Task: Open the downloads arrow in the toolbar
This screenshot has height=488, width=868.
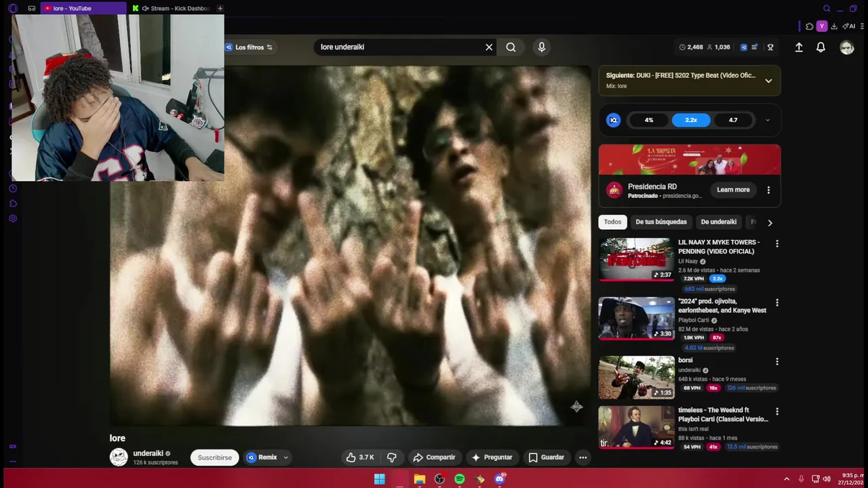Action: coord(834,26)
